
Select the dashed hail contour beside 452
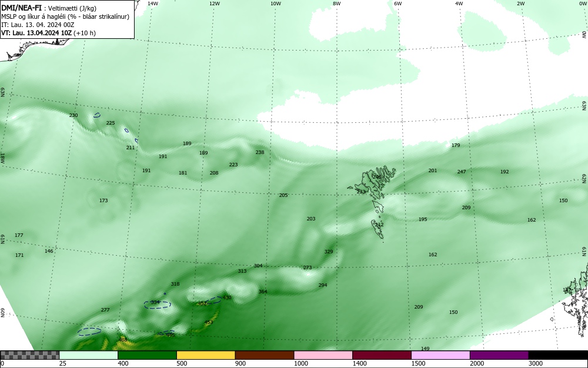pos(215,300)
